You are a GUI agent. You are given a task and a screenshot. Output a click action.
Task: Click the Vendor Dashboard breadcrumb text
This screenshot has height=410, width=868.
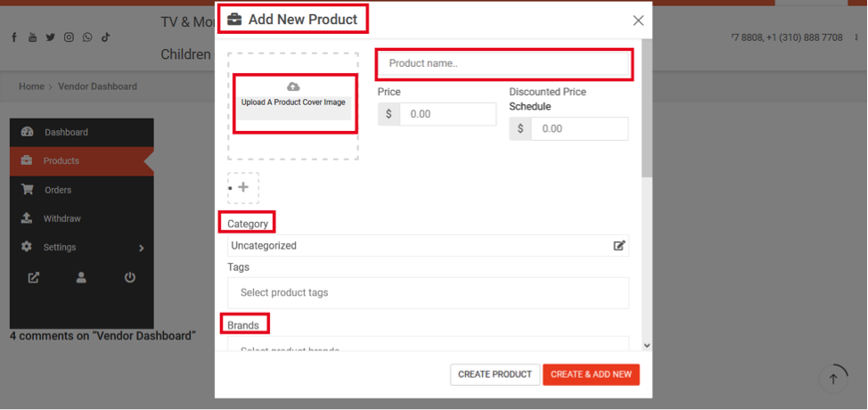click(x=97, y=86)
